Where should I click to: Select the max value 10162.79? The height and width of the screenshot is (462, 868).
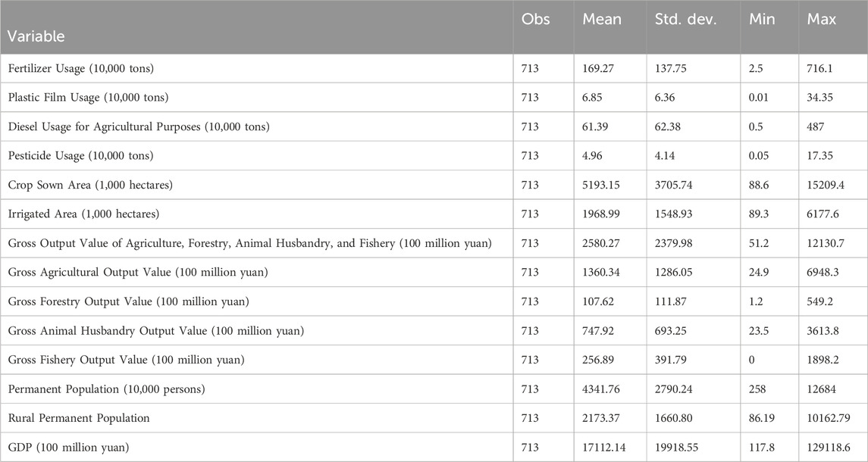828,418
